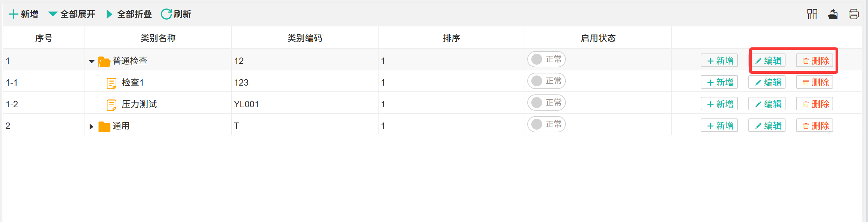Image resolution: width=868 pixels, height=222 pixels.
Task: Click the 检查1 document icon
Action: (x=112, y=83)
